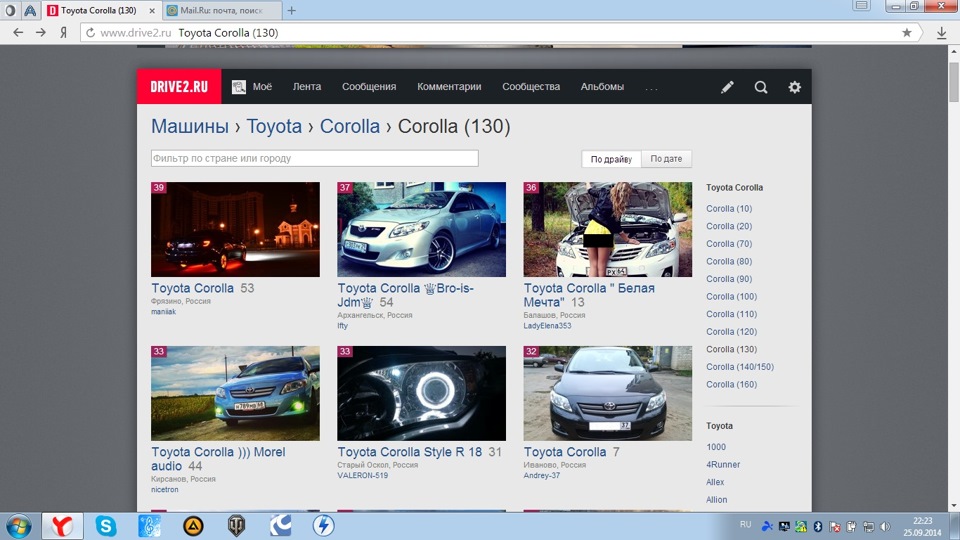960x540 pixels.
Task: Open Corolla (160) sidebar link
Action: tap(731, 384)
